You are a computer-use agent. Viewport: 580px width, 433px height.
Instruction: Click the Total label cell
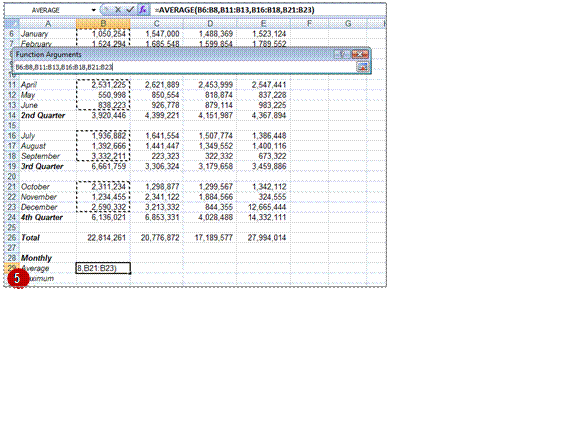point(48,237)
